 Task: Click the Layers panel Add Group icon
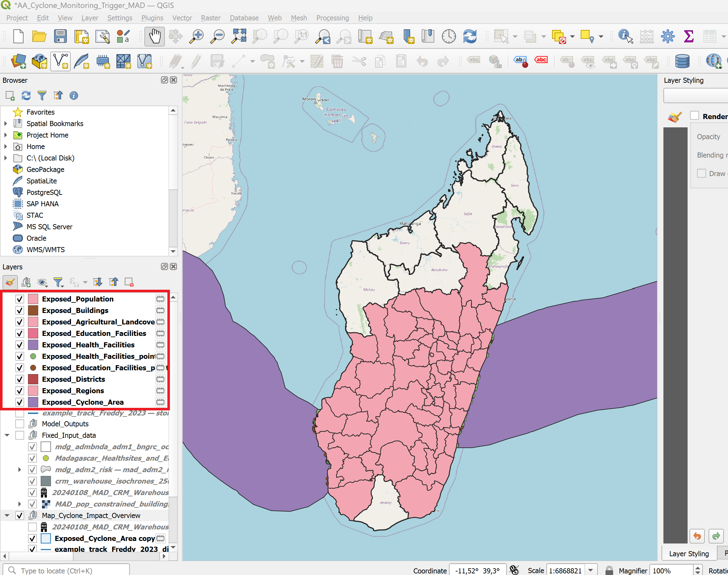click(26, 282)
